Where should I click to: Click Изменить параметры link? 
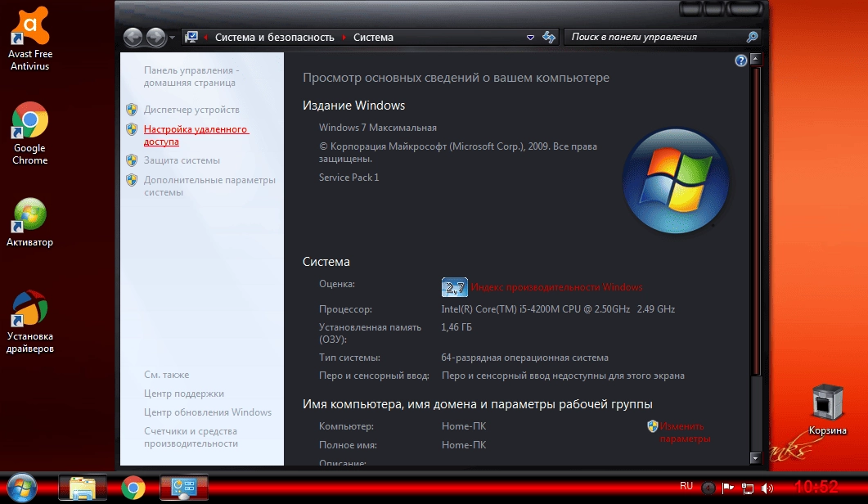click(x=685, y=433)
